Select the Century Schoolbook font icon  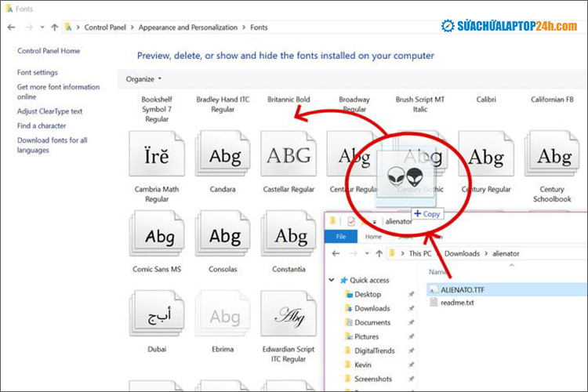click(552, 154)
